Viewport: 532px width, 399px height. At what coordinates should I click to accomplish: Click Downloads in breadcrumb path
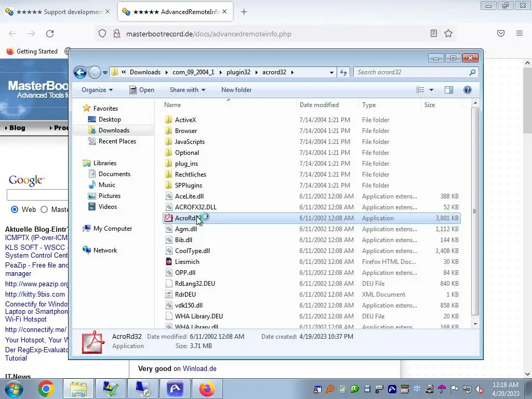145,72
